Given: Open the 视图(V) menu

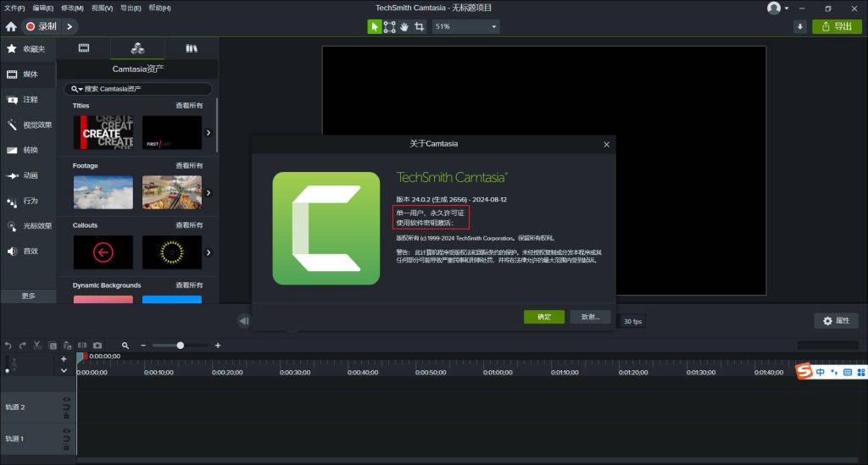Looking at the screenshot, I should (102, 8).
